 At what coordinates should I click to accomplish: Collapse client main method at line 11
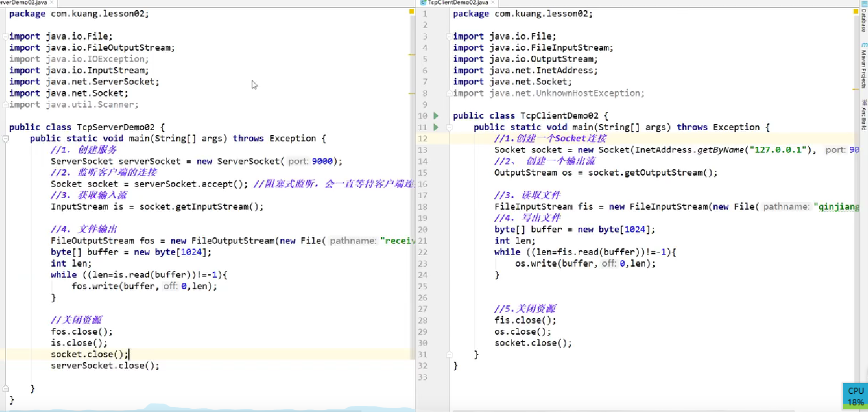click(449, 128)
